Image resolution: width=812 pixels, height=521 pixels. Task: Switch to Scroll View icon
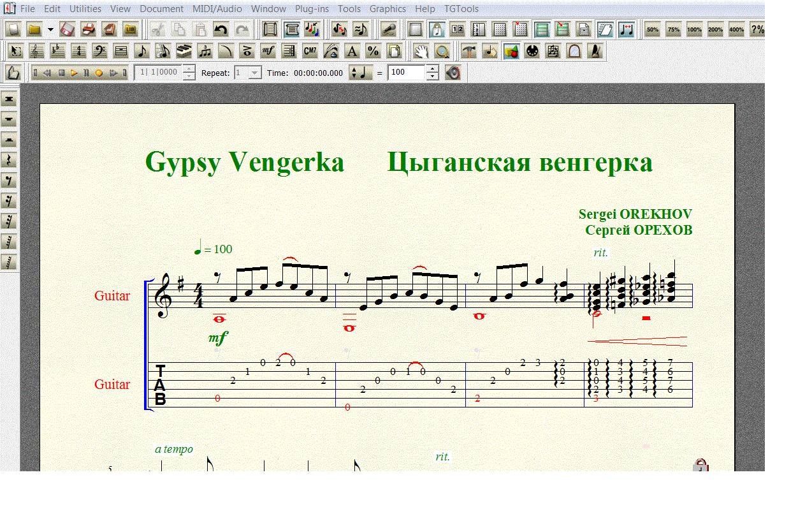[270, 29]
